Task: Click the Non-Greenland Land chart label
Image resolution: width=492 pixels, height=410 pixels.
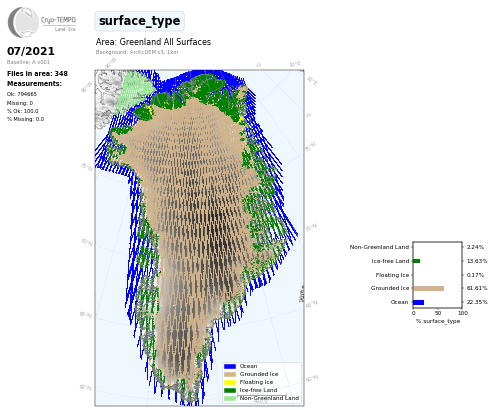Action: 379,247
